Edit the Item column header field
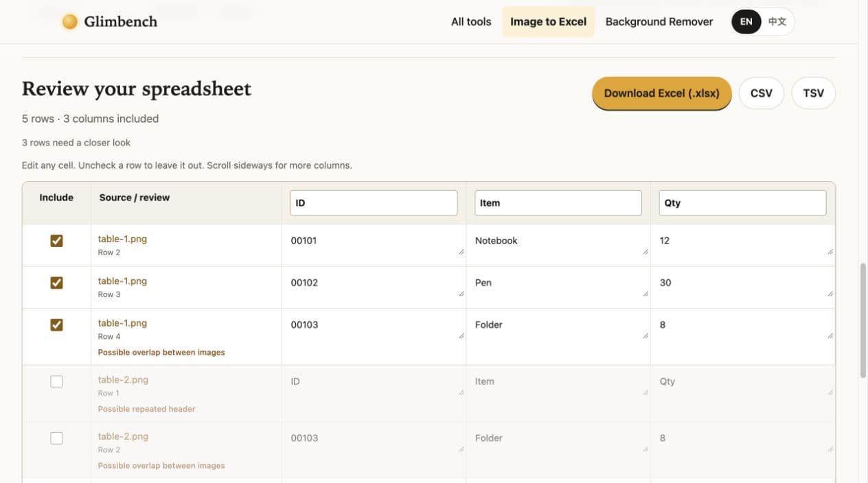 pos(558,203)
